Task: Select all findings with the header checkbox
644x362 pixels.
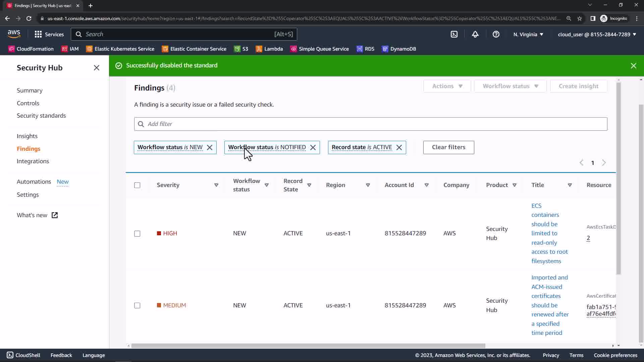Action: (x=137, y=185)
